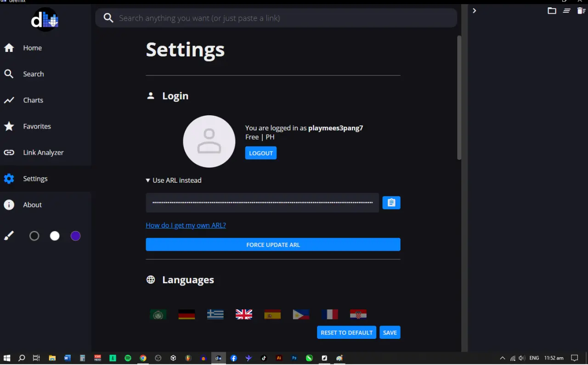This screenshot has height=365, width=588.
Task: Click the settings page scrollbar
Action: [x=459, y=98]
